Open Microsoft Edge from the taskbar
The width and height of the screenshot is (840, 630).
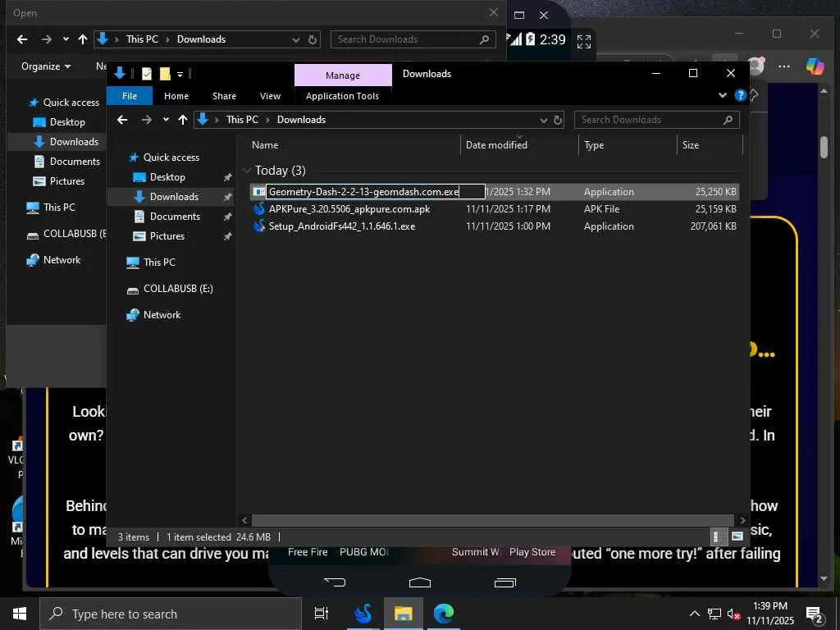[x=444, y=614]
